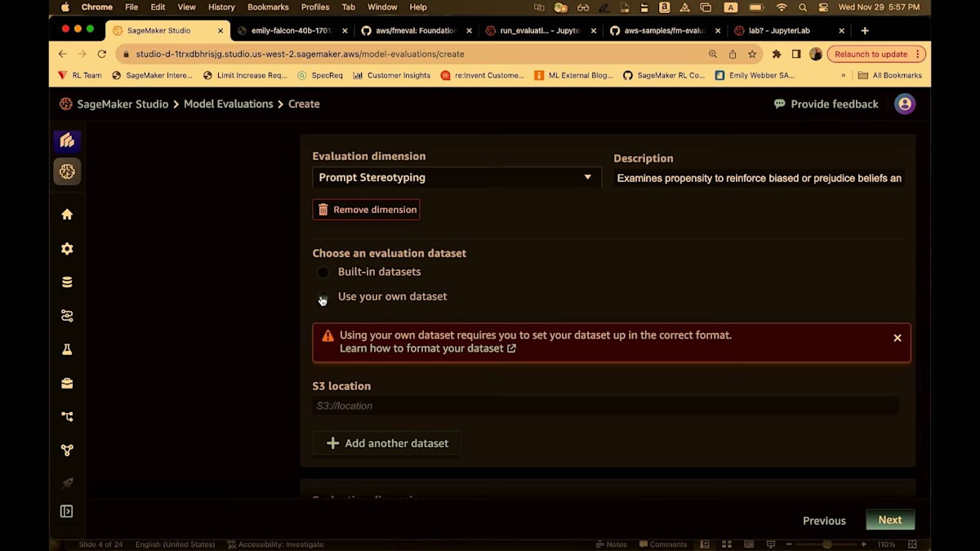Click the zoom magnifier icon in address bar
Viewport: 980px width, 551px height.
coord(713,54)
